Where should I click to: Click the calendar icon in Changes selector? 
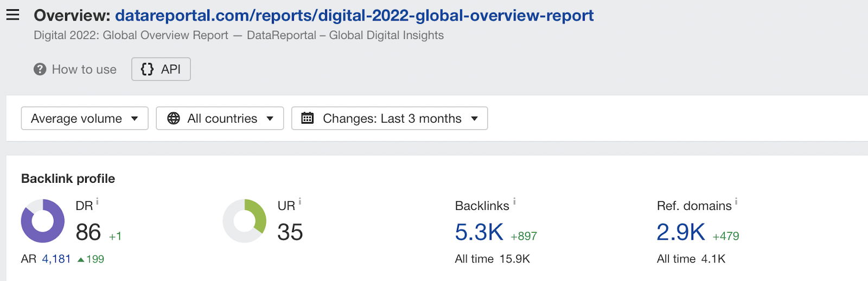point(308,118)
